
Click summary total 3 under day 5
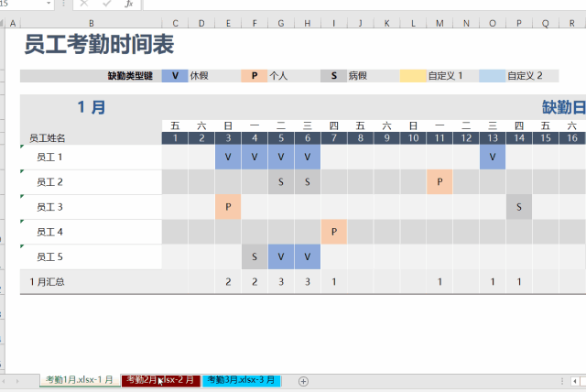coord(281,282)
